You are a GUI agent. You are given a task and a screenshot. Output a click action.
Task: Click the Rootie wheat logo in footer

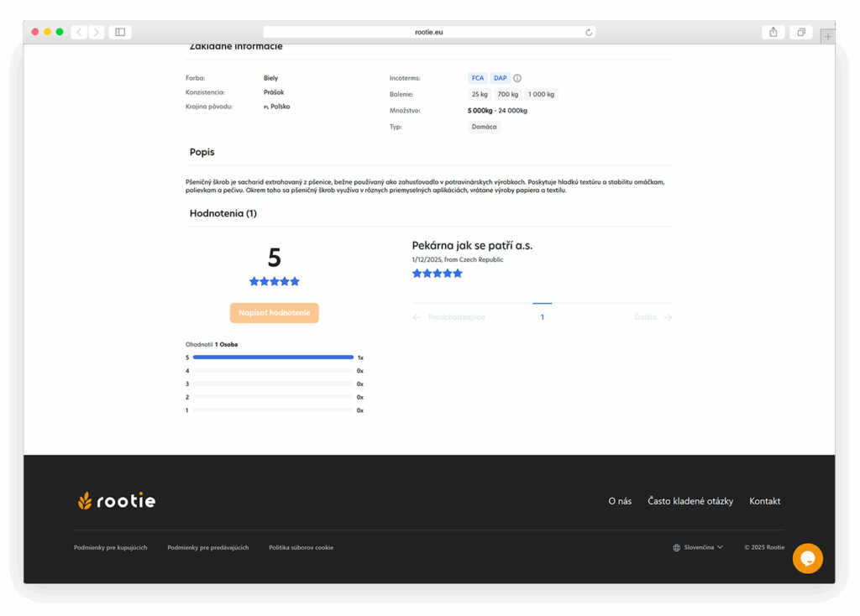click(84, 499)
